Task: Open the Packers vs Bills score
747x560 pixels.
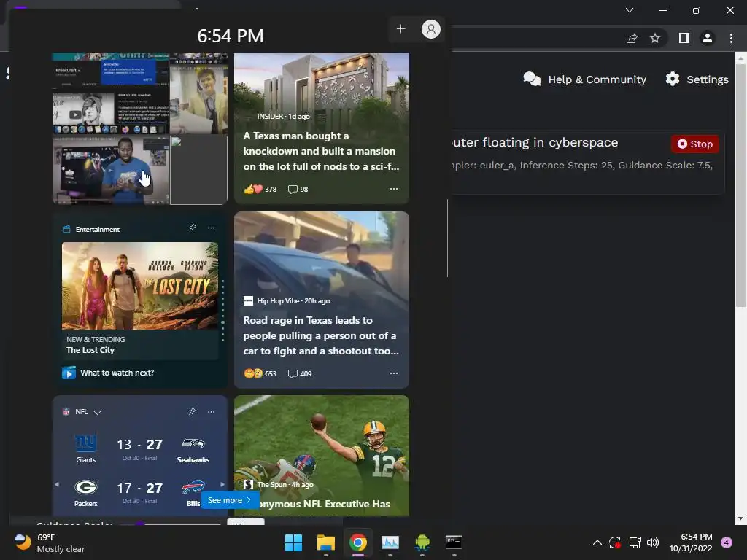Action: pyautogui.click(x=139, y=492)
